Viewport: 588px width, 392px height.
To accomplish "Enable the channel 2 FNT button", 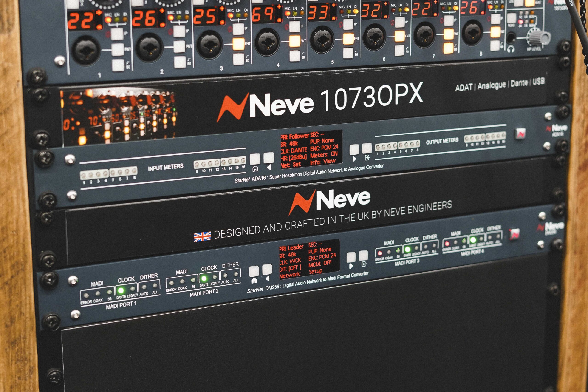I will 179,46.
